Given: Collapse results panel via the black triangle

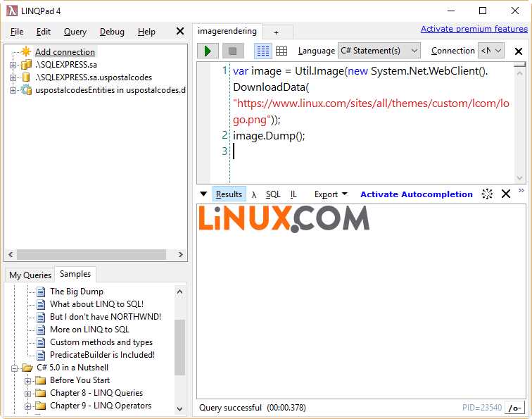Looking at the screenshot, I should click(x=203, y=194).
